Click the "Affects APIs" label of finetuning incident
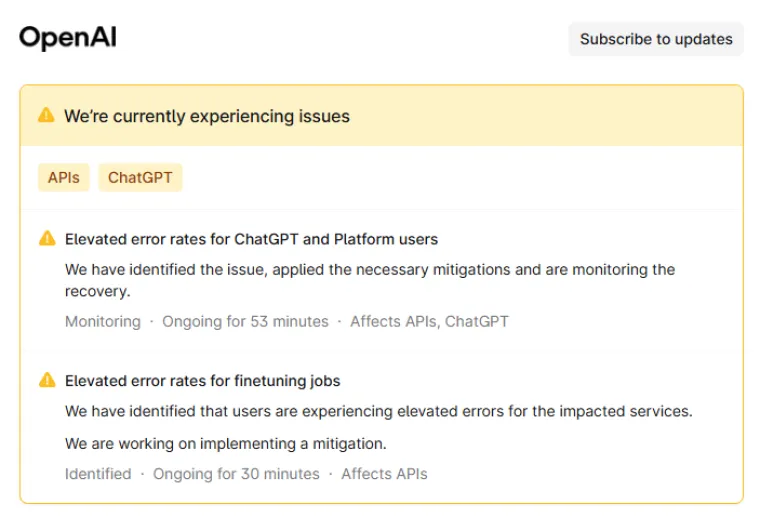 [x=384, y=474]
